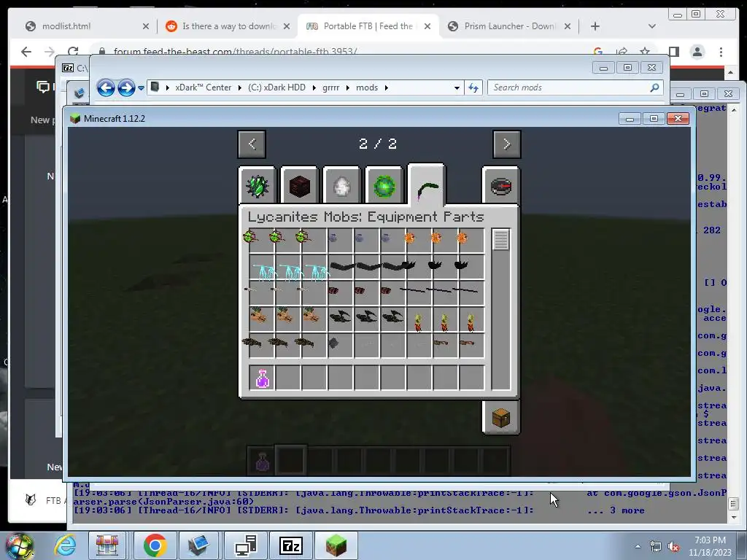Open the survival inventory chest tab
The image size is (747, 560).
(x=500, y=418)
